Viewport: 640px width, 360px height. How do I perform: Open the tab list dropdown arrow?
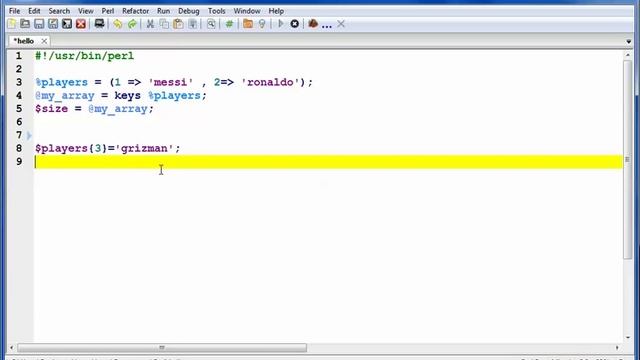tap(629, 42)
